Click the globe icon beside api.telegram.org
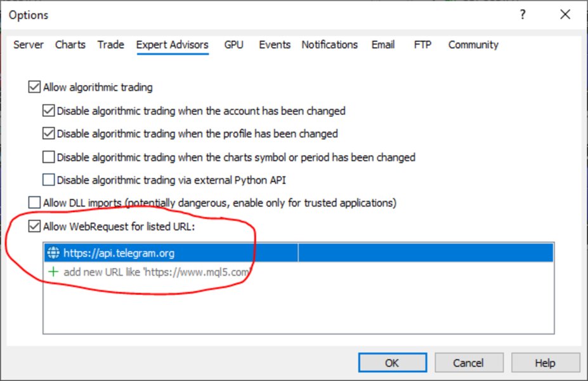 pos(53,253)
